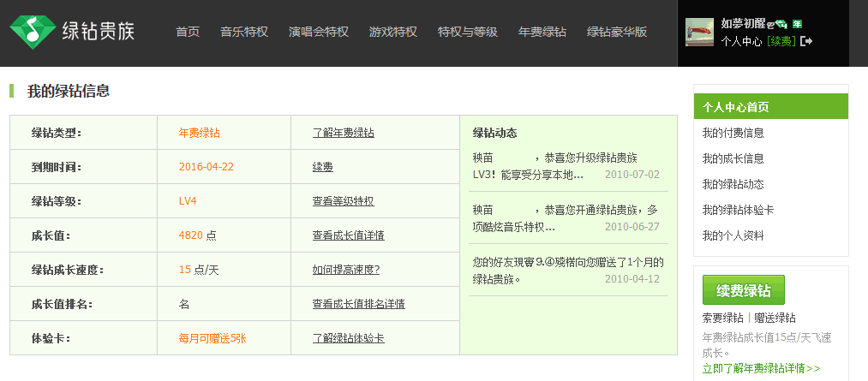The height and width of the screenshot is (381, 868).
Task: Click 赠送绿钻 link
Action: (x=775, y=318)
